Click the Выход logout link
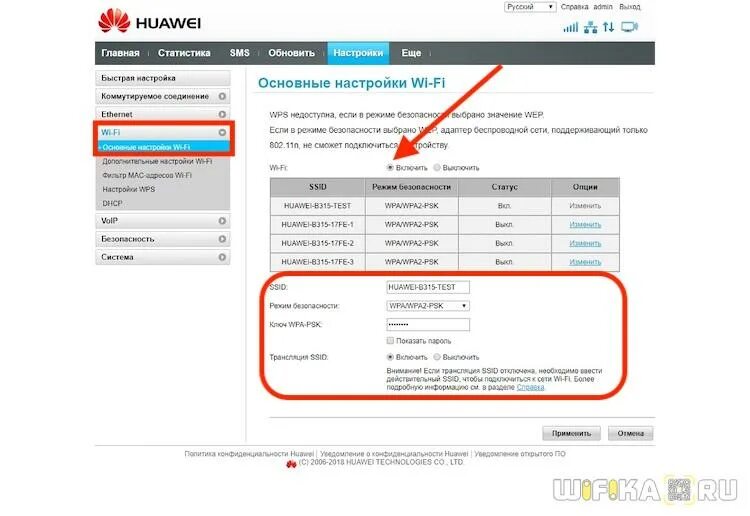750x516 pixels. click(x=629, y=7)
